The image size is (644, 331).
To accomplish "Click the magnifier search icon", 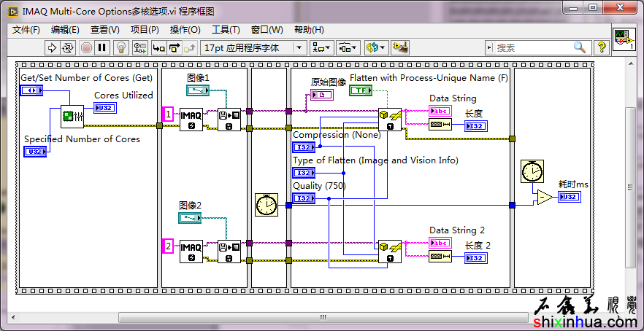I will click(580, 47).
